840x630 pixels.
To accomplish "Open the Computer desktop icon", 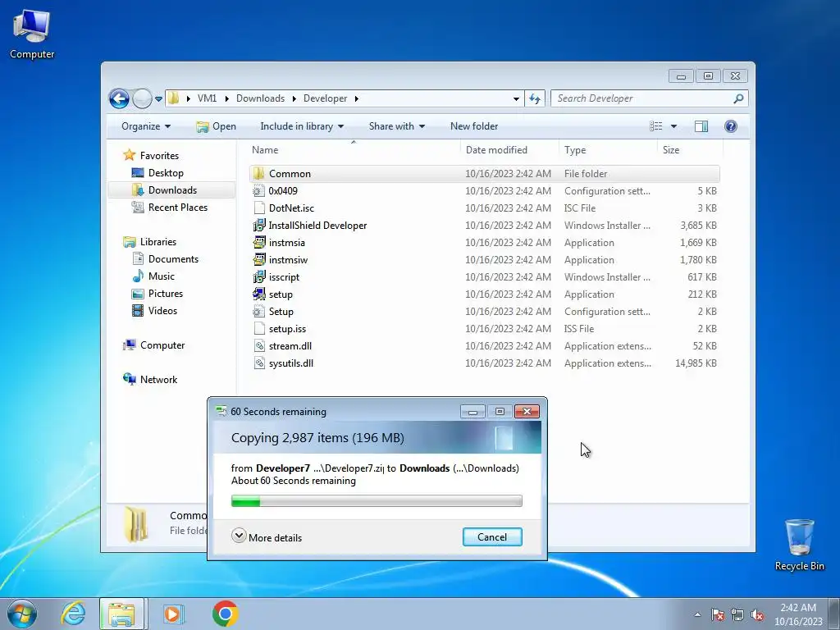I will tap(32, 35).
